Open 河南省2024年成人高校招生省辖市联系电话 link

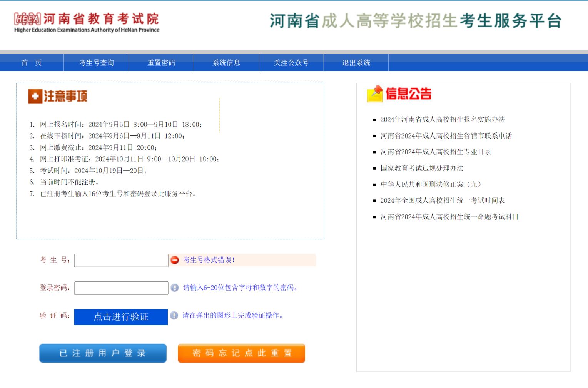point(446,136)
